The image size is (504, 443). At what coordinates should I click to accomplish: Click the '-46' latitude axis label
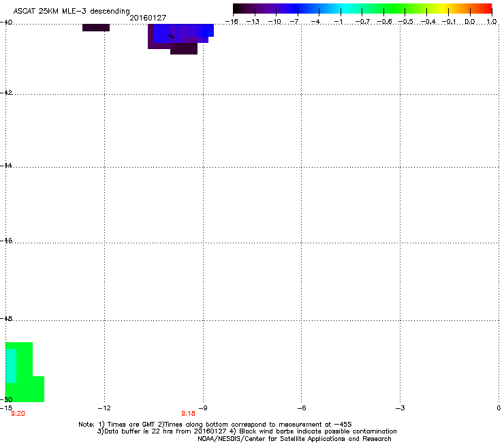coord(6,241)
